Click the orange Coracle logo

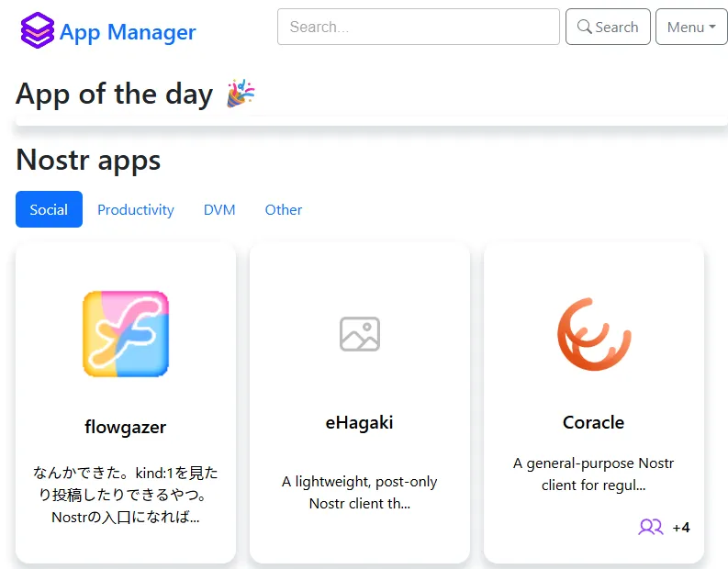coord(594,334)
